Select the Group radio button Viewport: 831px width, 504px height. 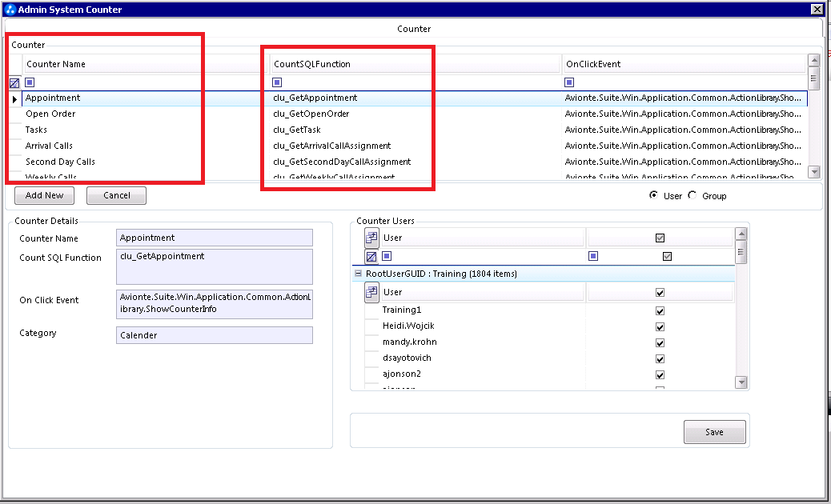690,195
